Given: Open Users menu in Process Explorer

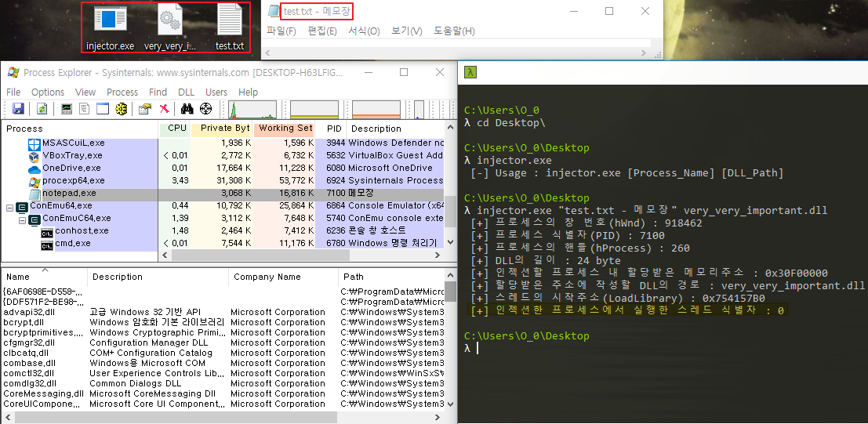Looking at the screenshot, I should [216, 92].
